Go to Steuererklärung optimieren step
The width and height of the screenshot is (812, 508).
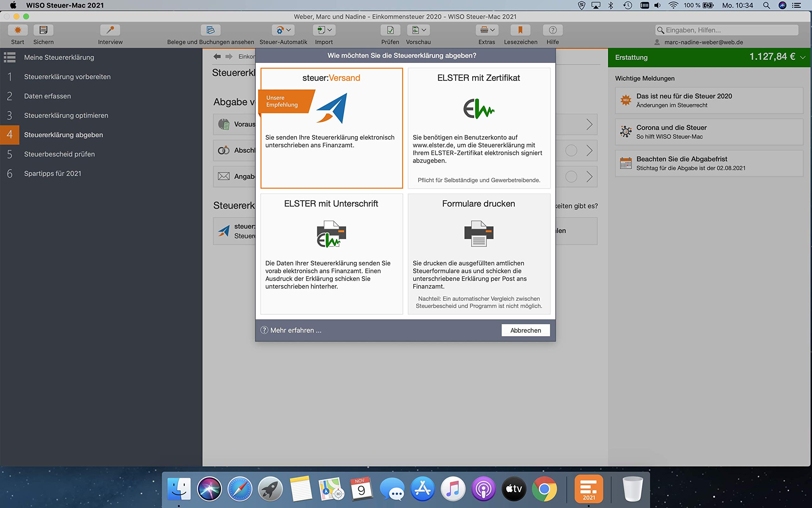[101, 115]
